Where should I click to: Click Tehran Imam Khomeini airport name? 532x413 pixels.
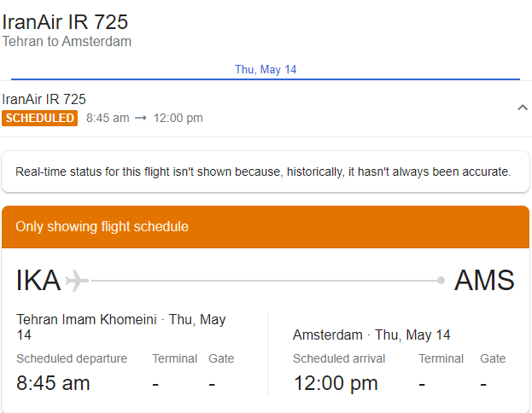86,320
